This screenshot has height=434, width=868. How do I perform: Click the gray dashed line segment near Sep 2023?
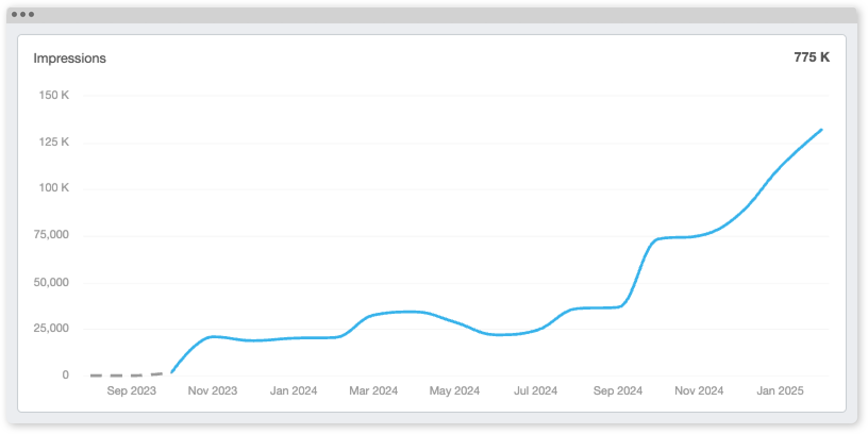click(x=127, y=375)
